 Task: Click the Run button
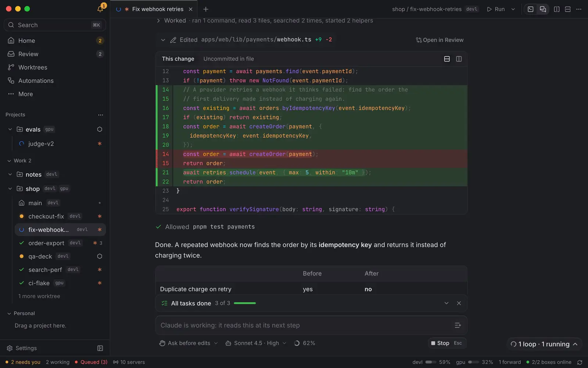tap(496, 9)
